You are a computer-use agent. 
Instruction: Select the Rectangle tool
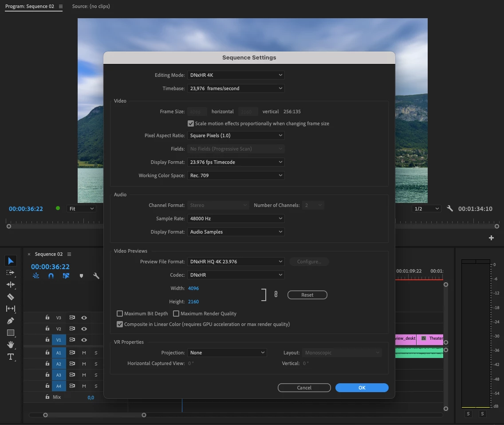coord(10,333)
